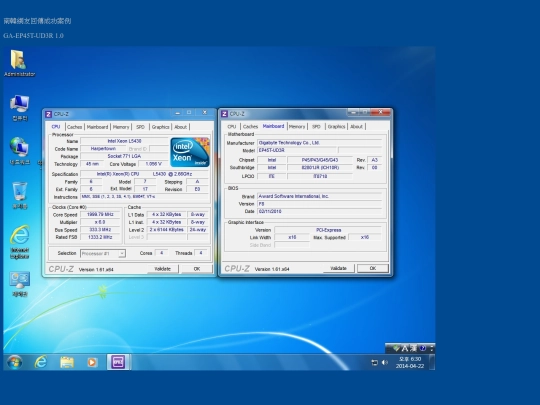Image resolution: width=540 pixels, height=405 pixels.
Task: Open Internet Explorer from the taskbar
Action: click(41, 362)
